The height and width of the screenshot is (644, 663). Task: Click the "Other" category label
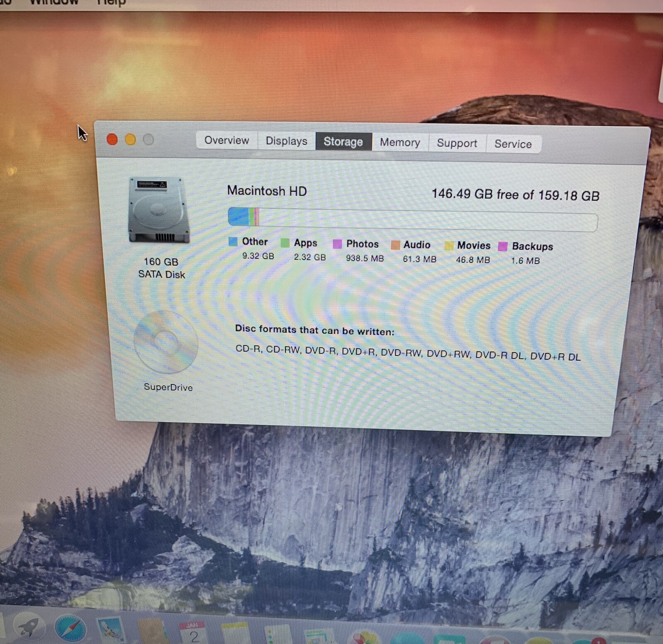pyautogui.click(x=255, y=242)
